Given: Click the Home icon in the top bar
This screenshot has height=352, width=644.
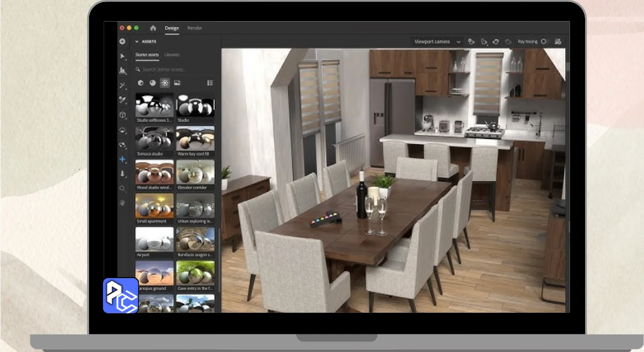Looking at the screenshot, I should click(x=153, y=28).
